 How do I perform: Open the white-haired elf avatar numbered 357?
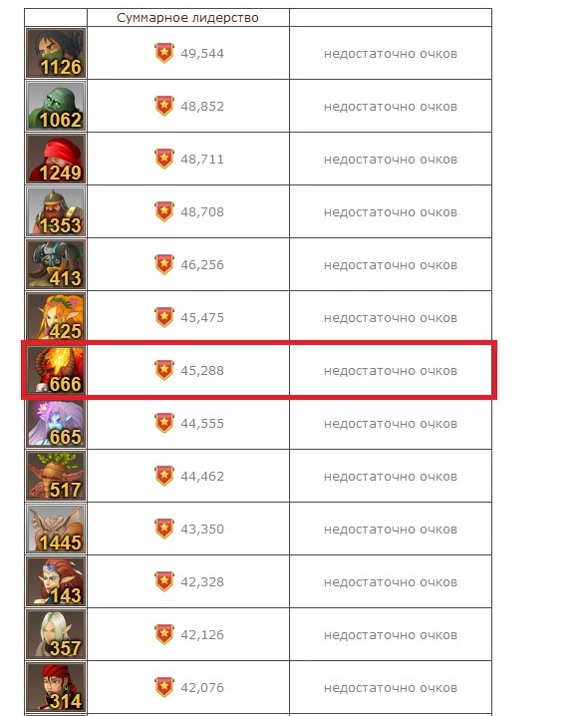click(56, 634)
